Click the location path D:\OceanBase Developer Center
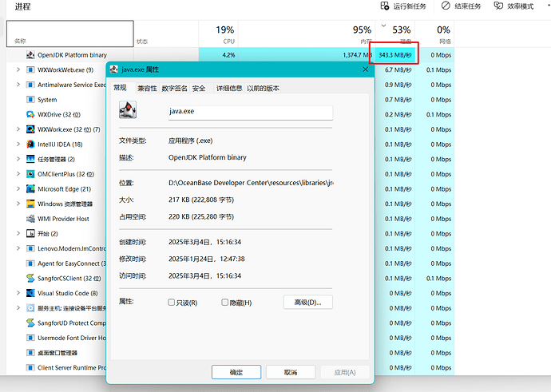This screenshot has width=551, height=392. (251, 183)
